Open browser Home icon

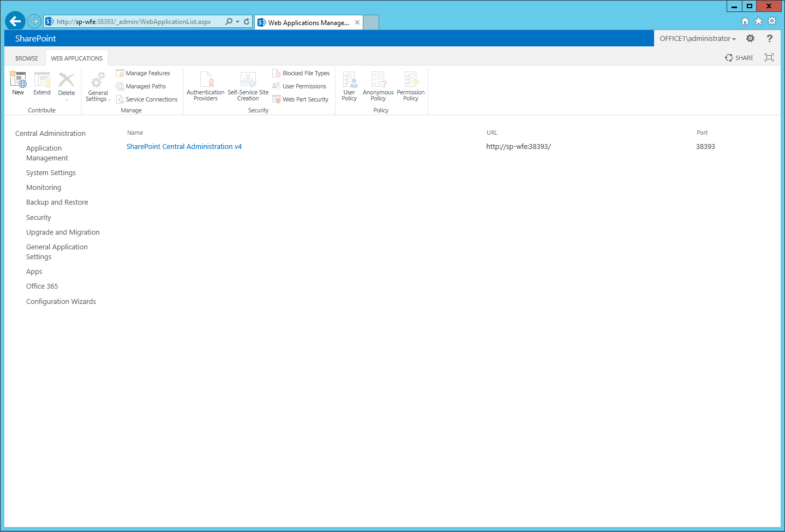pyautogui.click(x=745, y=21)
